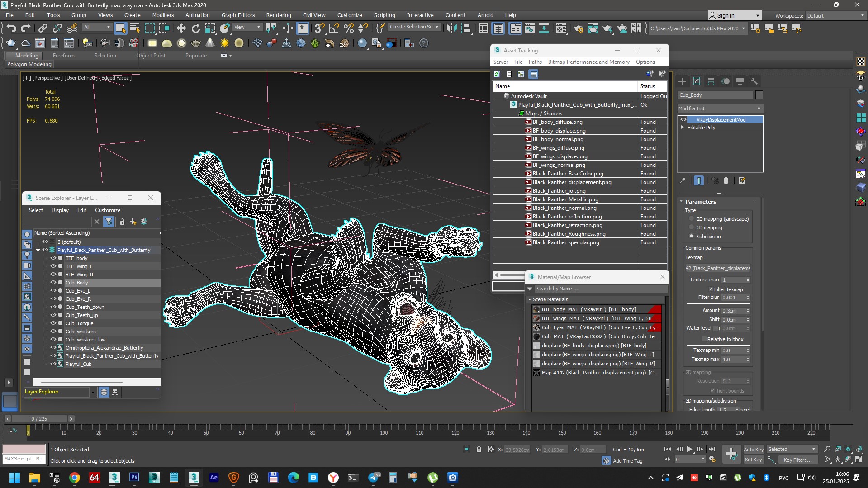Toggle Angle Snap in toolbar
Image resolution: width=868 pixels, height=488 pixels.
tap(334, 28)
